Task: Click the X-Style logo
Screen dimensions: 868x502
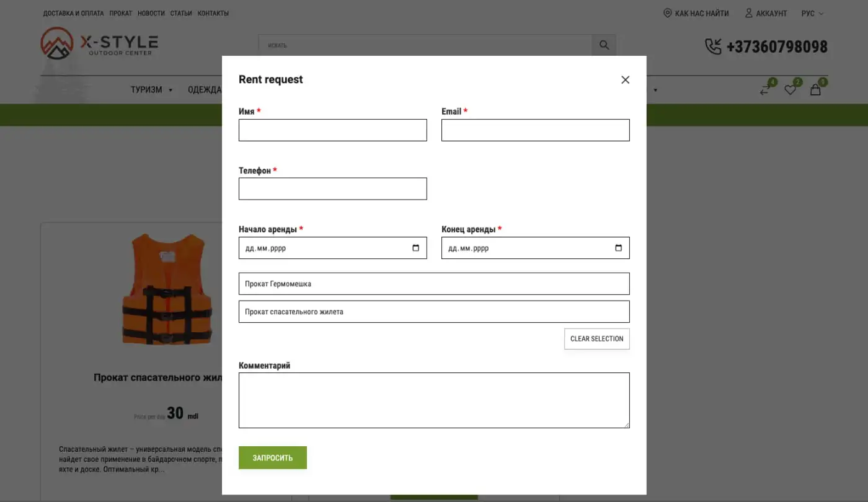Action: 99,43
